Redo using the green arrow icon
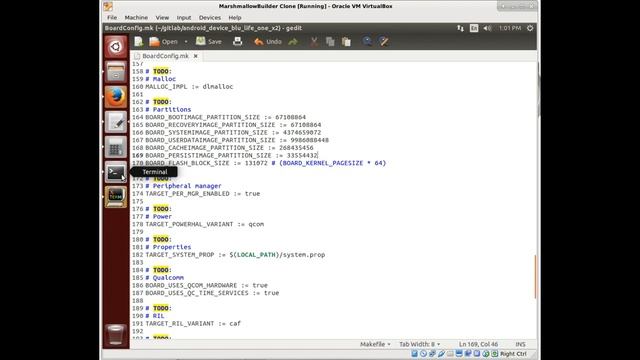Screen dimensions: 640x360 (x=293, y=42)
